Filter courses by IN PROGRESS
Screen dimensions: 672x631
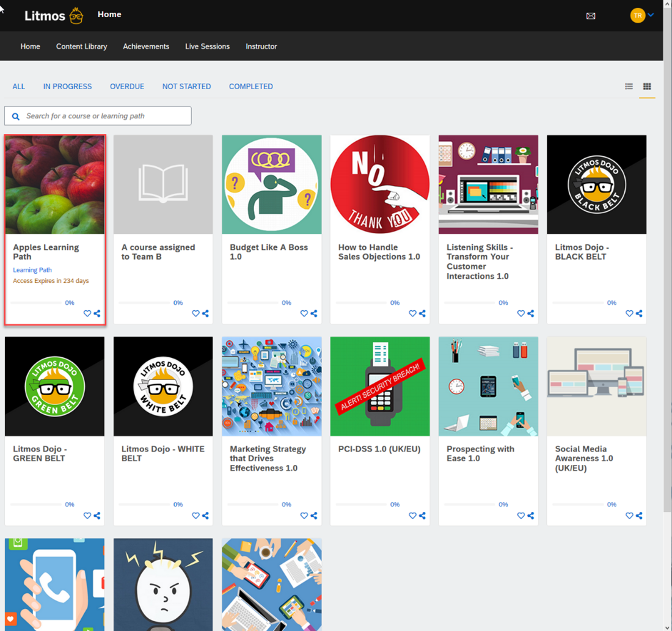click(x=67, y=87)
